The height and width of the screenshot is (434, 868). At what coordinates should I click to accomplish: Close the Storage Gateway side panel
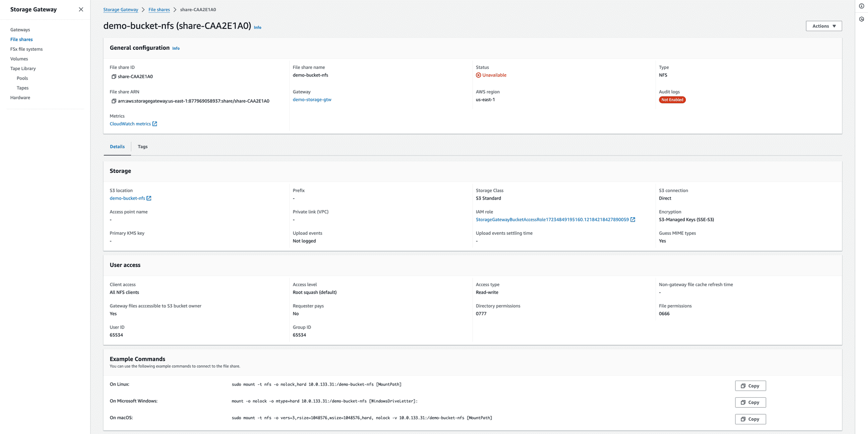click(81, 10)
